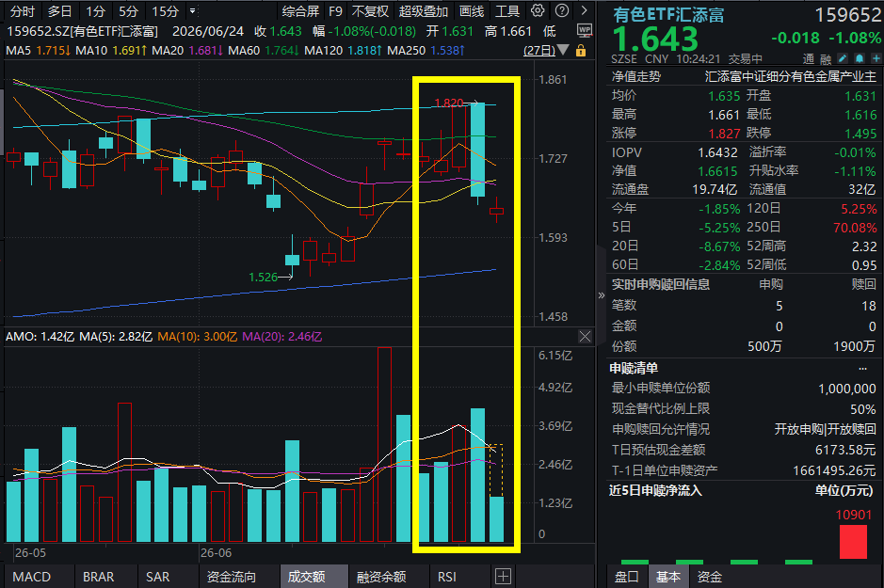Expand more timeframe options arrow after 15分
The width and height of the screenshot is (884, 588).
[192, 10]
